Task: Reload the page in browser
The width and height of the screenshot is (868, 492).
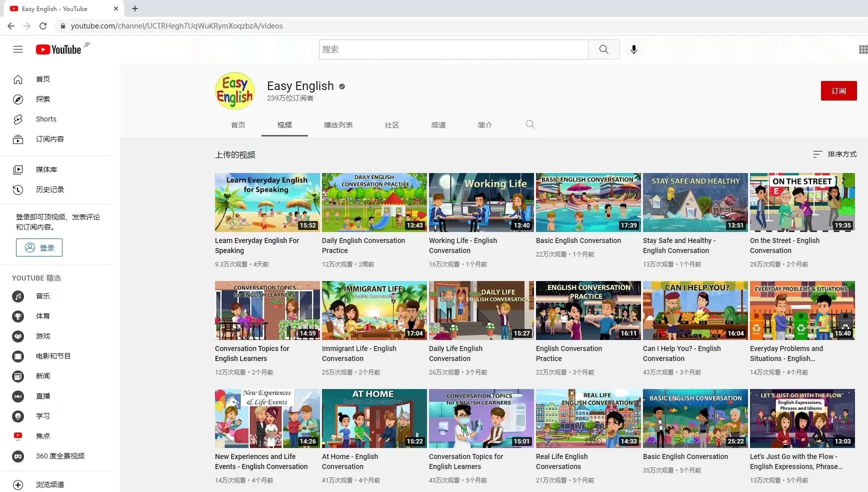Action: click(x=43, y=26)
